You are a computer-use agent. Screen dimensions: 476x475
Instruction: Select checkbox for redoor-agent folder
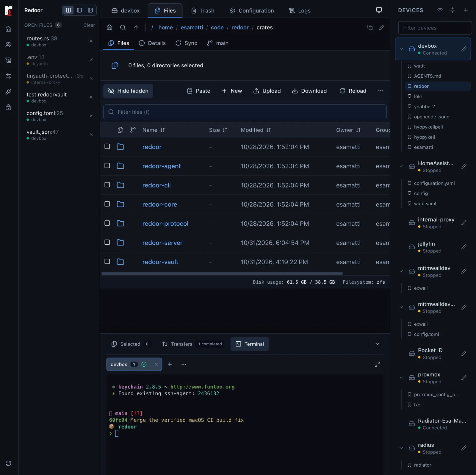pyautogui.click(x=107, y=166)
